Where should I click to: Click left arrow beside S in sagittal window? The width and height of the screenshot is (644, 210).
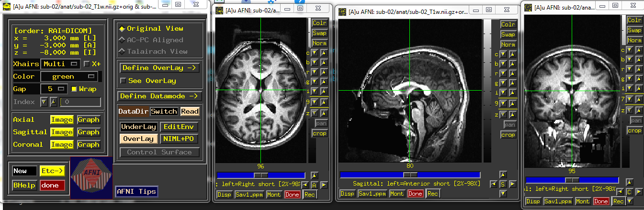tap(493, 184)
